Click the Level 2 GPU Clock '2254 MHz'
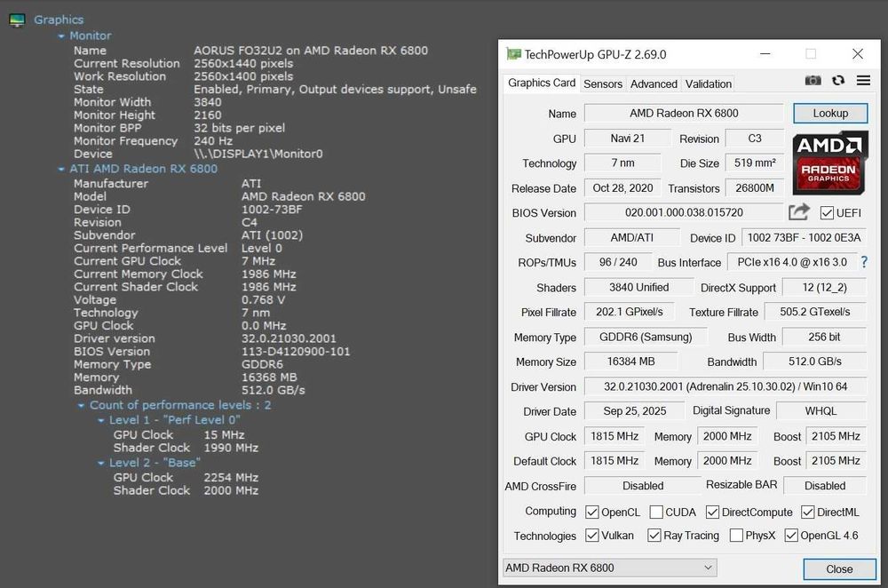 pos(231,478)
